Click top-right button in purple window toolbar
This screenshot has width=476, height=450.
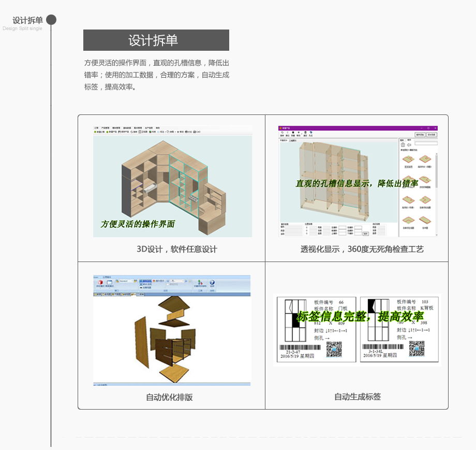[430, 135]
